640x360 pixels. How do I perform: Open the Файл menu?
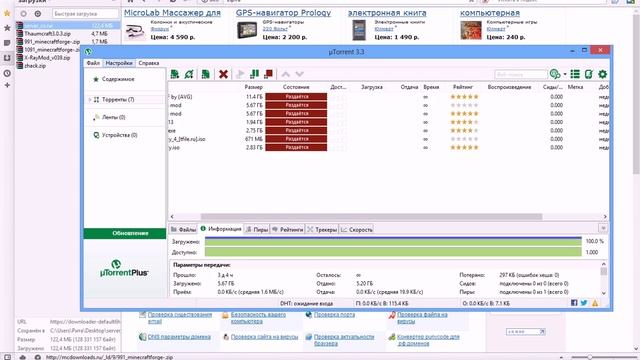click(x=93, y=63)
